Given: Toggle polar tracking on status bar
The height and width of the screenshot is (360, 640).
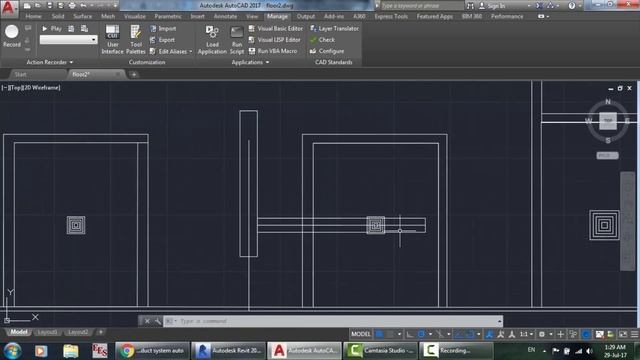Looking at the screenshot, I should pyautogui.click(x=421, y=334).
